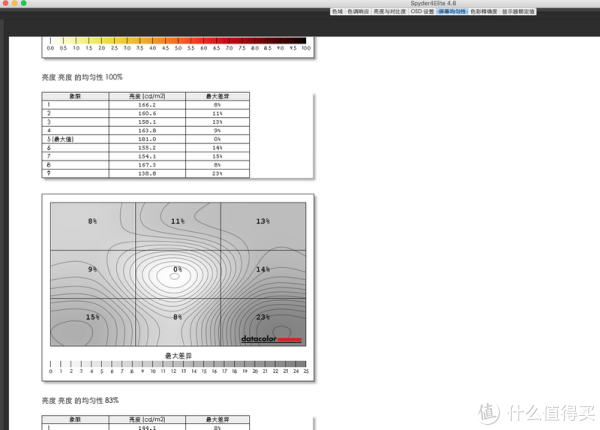
Task: Click the 8% table cell beside 167.3
Action: 217,165
